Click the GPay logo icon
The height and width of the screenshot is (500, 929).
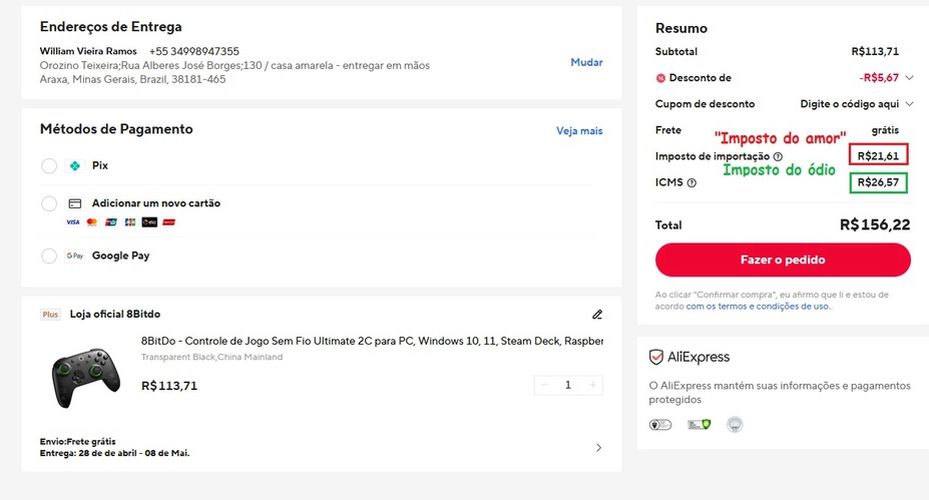(x=75, y=256)
